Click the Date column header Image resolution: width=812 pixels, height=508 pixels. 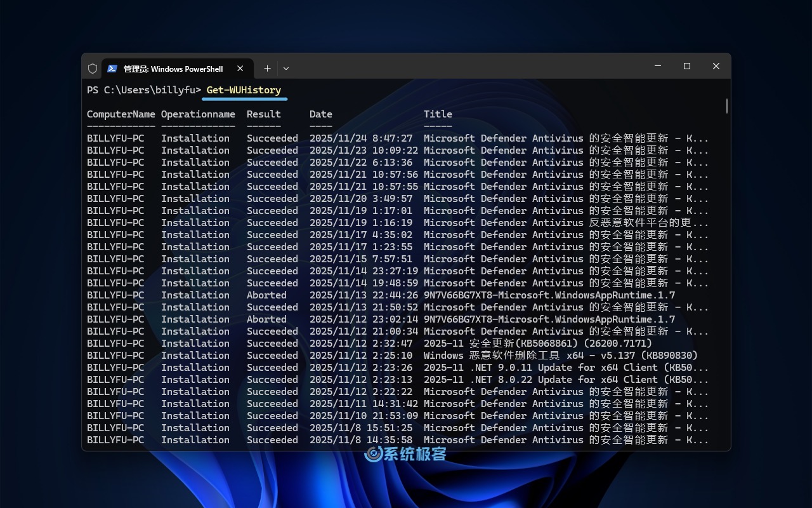[x=320, y=114]
